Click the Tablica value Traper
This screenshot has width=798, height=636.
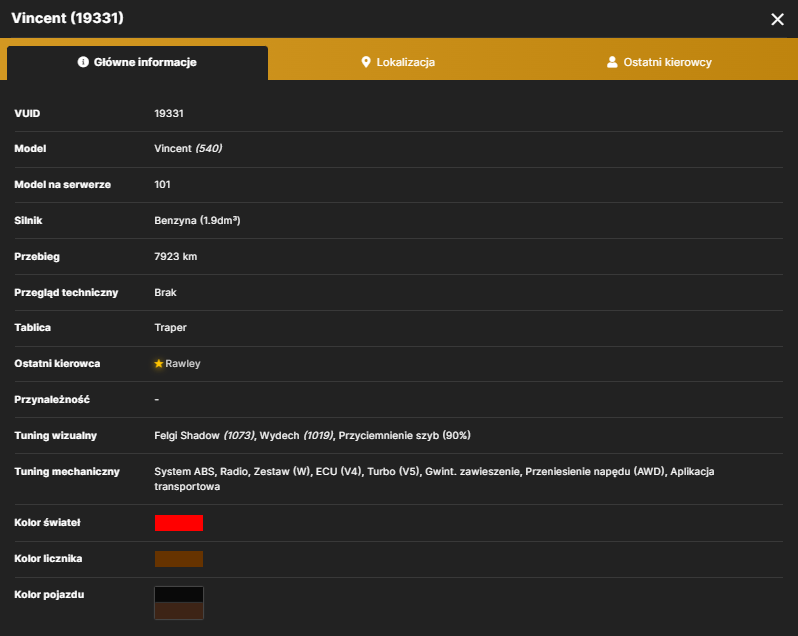click(x=170, y=328)
